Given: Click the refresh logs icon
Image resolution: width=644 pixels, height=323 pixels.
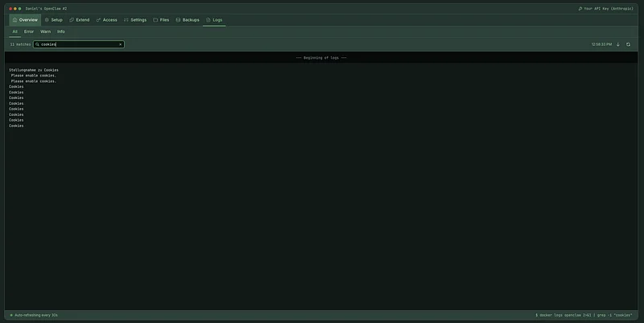Looking at the screenshot, I should pos(628,44).
